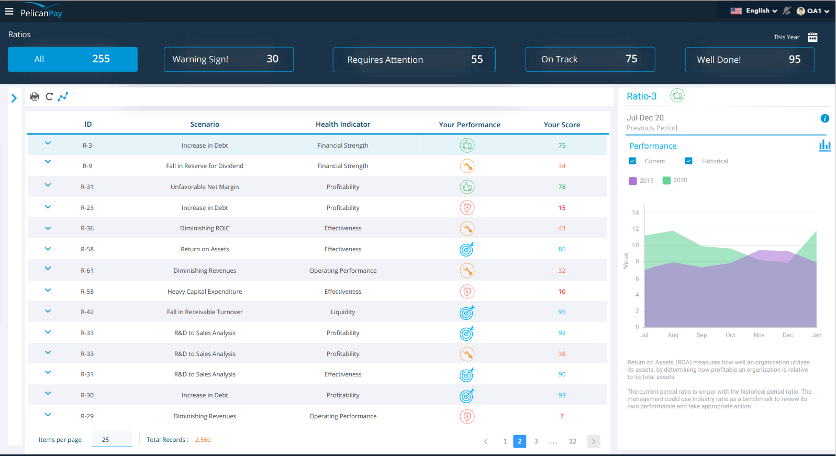Select the Well Done! filter tab
This screenshot has width=836, height=456.
(750, 59)
